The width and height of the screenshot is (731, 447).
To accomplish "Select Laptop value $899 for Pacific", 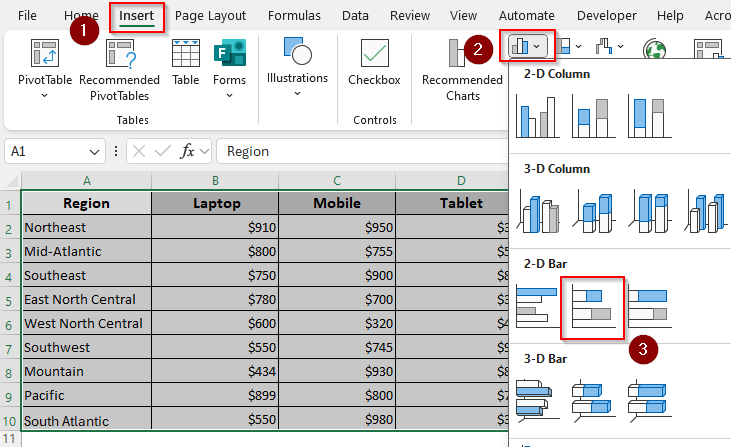I will (215, 395).
